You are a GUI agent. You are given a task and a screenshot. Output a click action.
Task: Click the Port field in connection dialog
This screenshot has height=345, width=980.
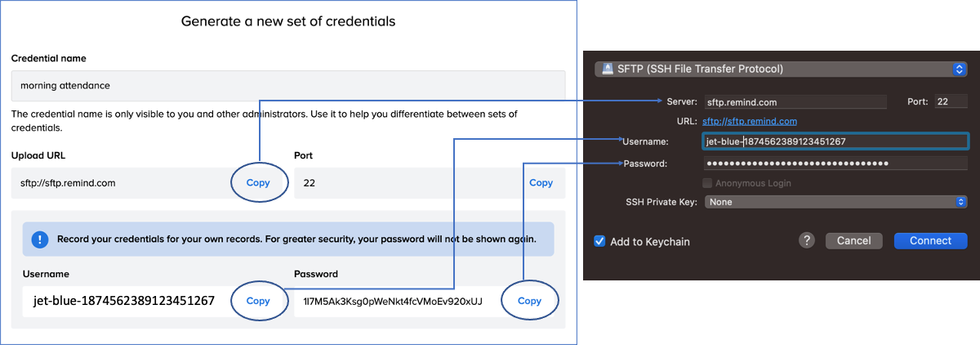[x=951, y=102]
